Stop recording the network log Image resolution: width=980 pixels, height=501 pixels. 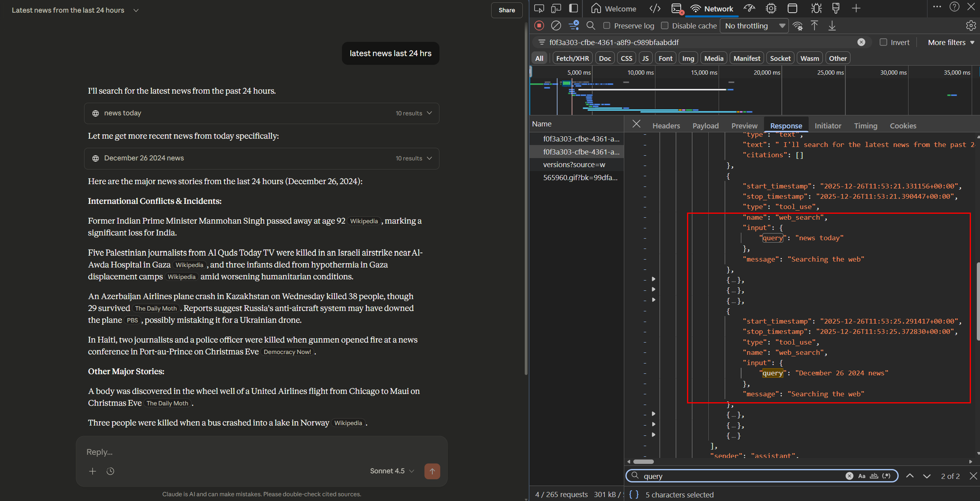[x=539, y=25]
